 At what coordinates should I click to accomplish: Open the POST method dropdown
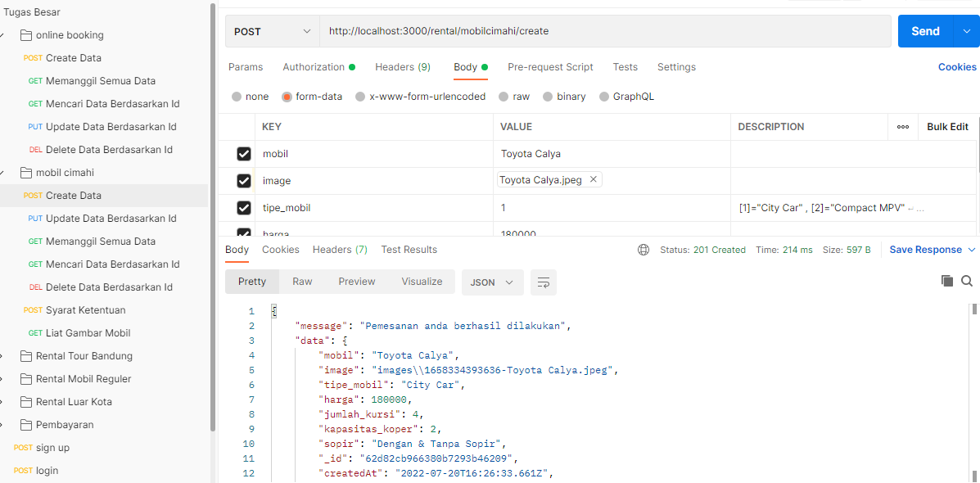[273, 31]
